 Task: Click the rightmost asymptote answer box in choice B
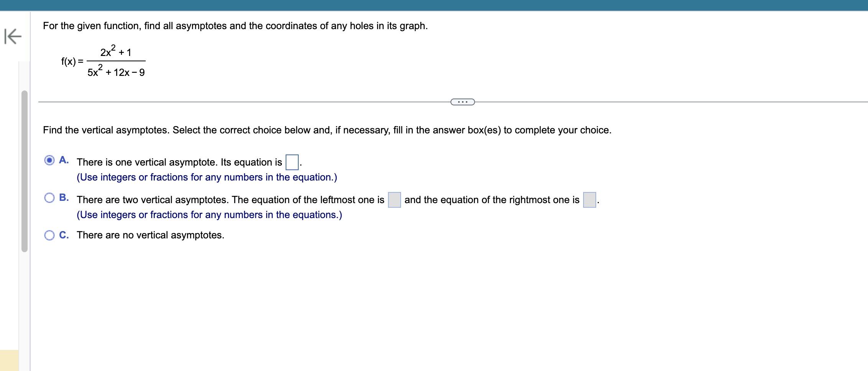point(590,200)
